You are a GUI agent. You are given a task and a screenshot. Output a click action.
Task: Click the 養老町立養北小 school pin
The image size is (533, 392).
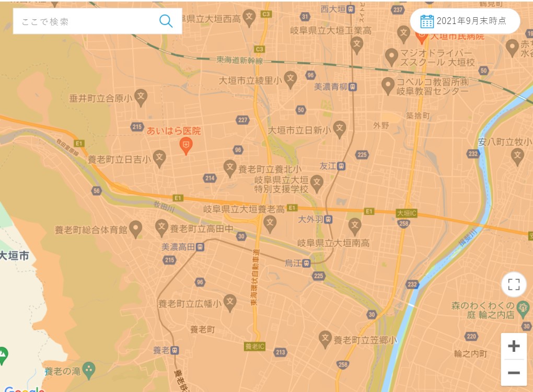(230, 169)
